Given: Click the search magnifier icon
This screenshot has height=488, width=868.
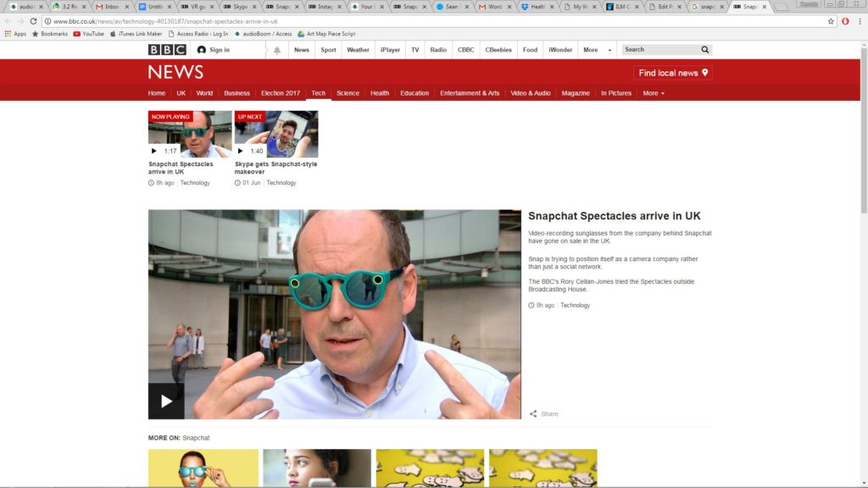Looking at the screenshot, I should 704,50.
